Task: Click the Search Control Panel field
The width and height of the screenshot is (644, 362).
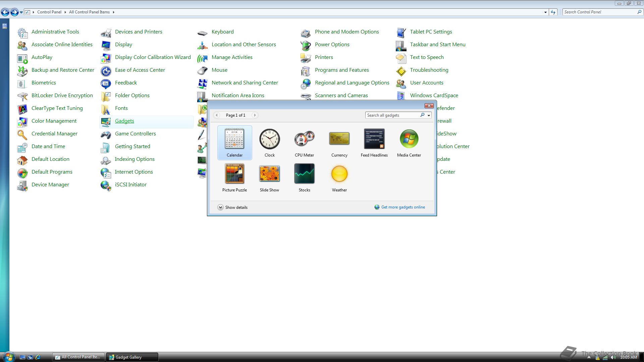Action: pos(600,12)
